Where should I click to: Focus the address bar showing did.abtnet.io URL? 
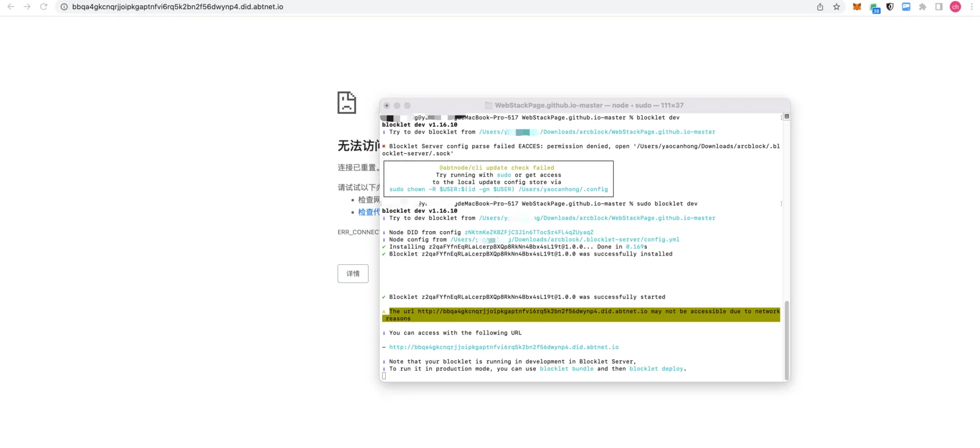(x=178, y=7)
